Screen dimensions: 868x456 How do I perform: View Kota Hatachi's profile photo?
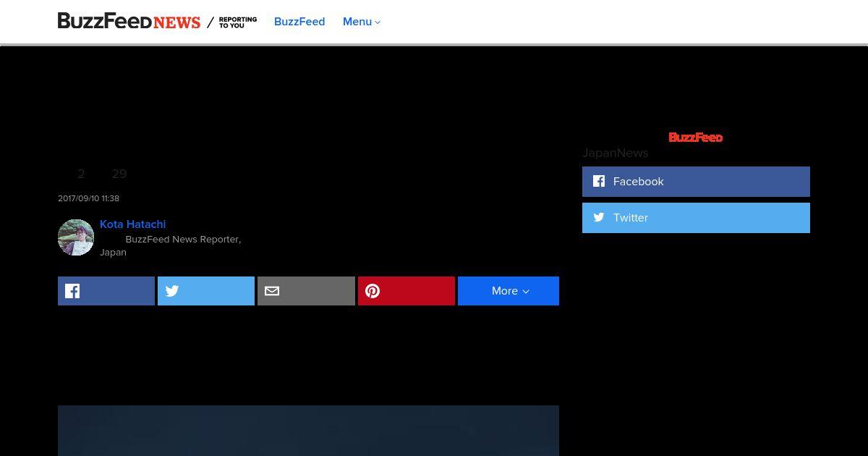[x=76, y=237]
